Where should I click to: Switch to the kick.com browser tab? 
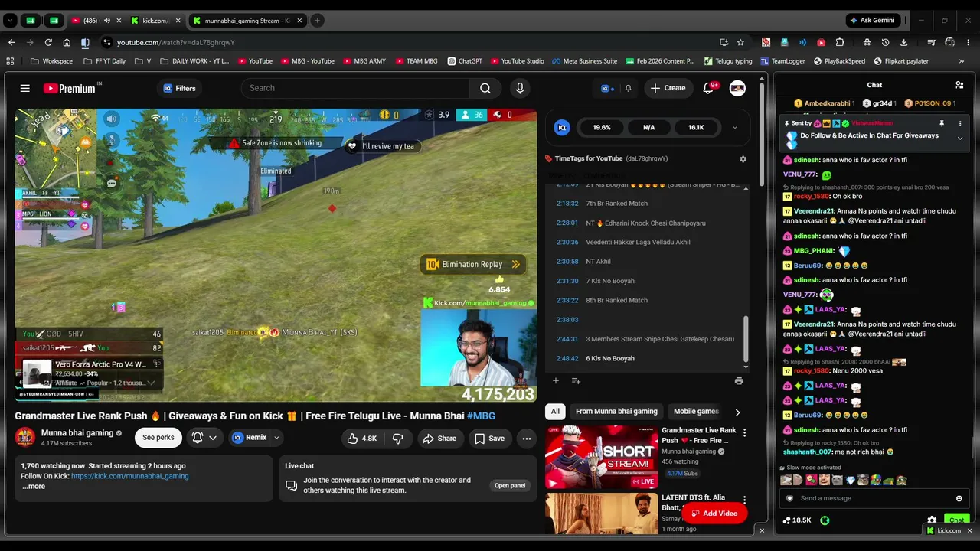click(x=155, y=21)
